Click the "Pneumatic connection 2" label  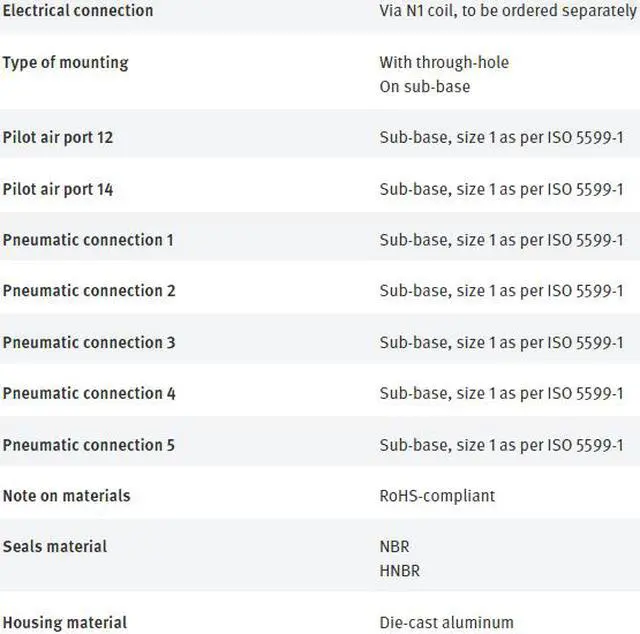(x=89, y=291)
